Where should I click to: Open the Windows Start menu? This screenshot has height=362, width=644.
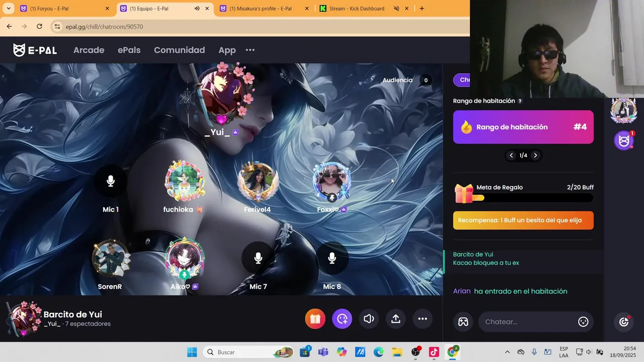(x=192, y=352)
